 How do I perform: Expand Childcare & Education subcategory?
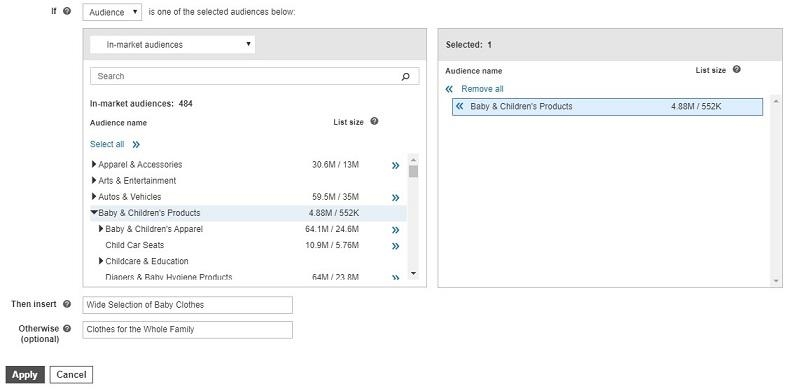click(x=101, y=261)
